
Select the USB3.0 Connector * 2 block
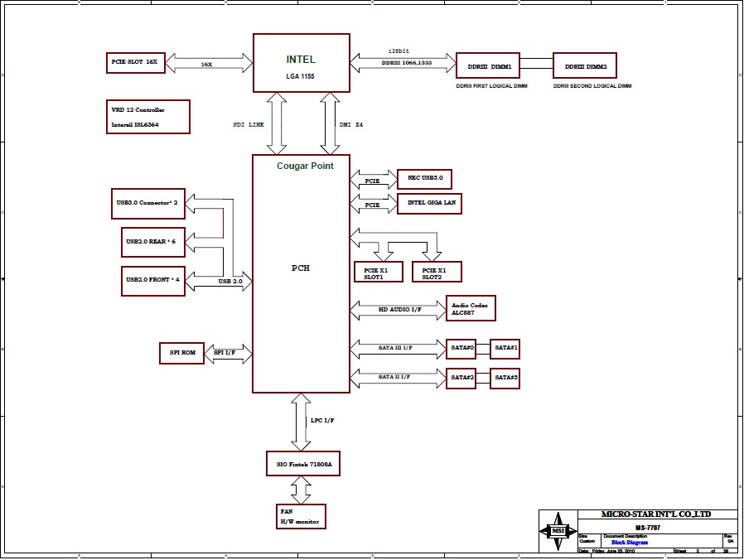coord(148,204)
